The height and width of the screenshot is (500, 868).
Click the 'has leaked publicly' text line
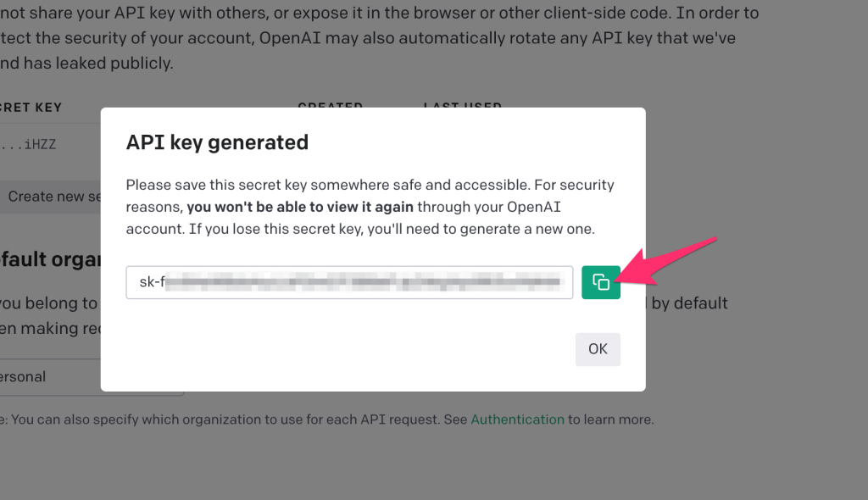click(87, 63)
